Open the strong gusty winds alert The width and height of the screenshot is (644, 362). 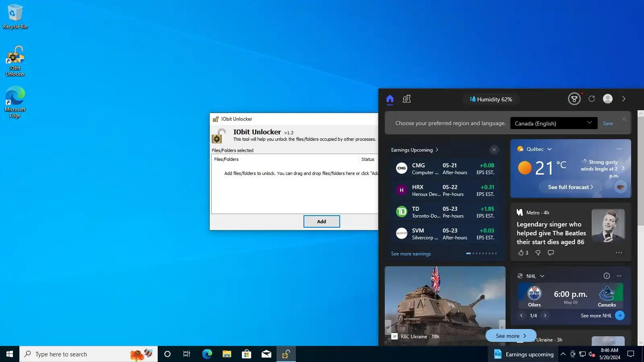tap(603, 169)
